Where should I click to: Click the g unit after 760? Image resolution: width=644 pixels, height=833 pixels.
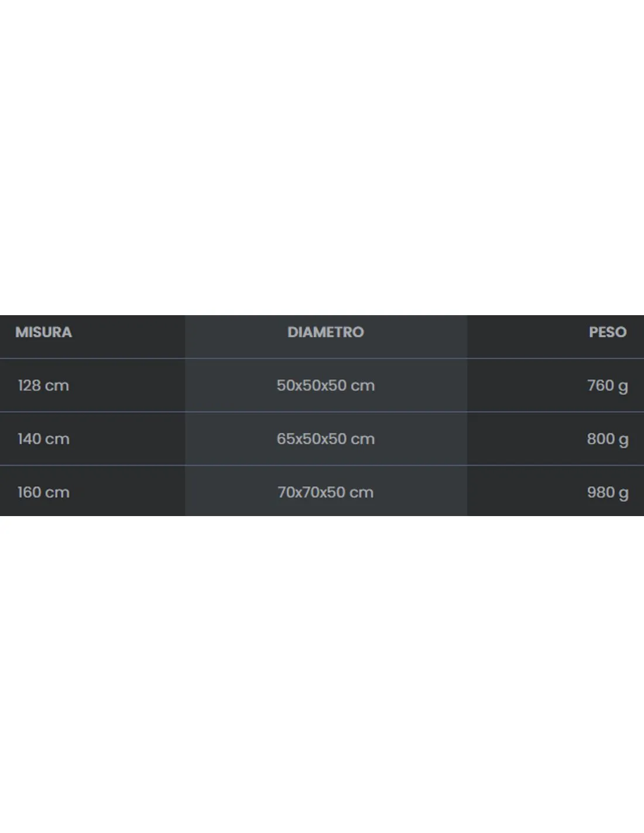click(x=623, y=387)
